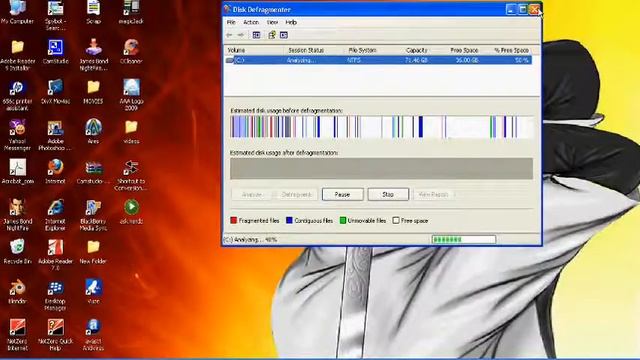640x360 pixels.
Task: Select the BlackBerry Media Sync icon
Action: (x=93, y=215)
